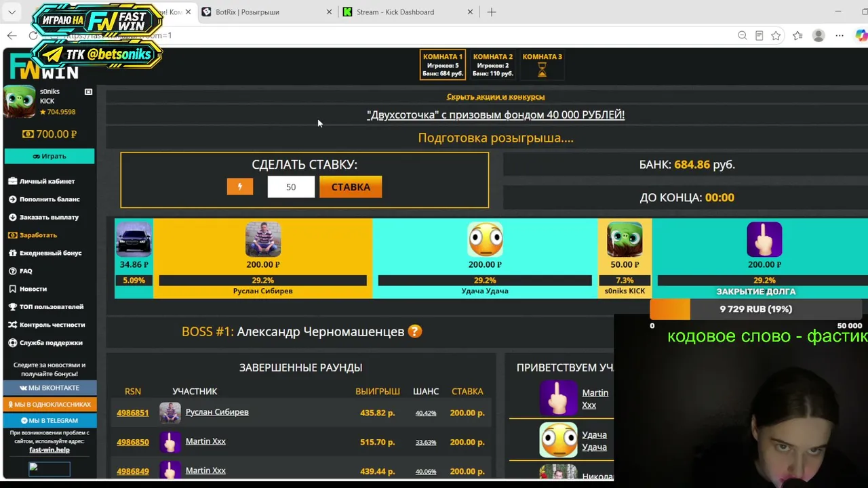Image resolution: width=868 pixels, height=488 pixels.
Task: Click Удача Удача emoji avatar in bet strip
Action: point(485,239)
